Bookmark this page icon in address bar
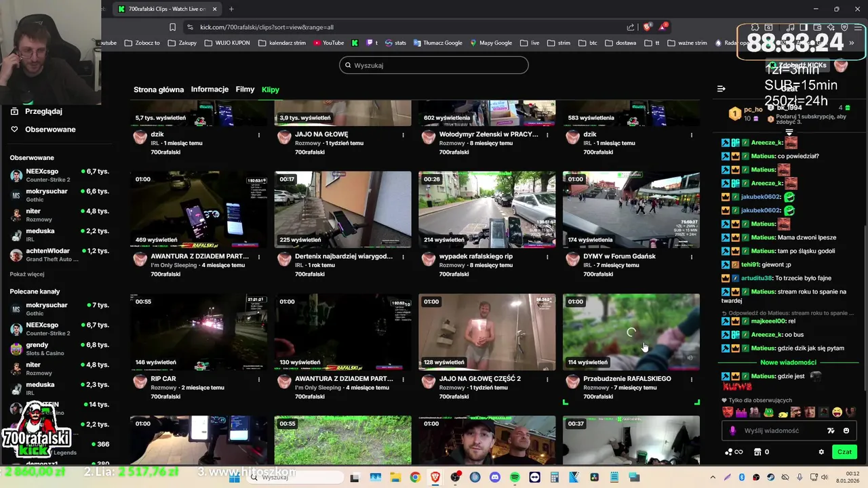 172,27
